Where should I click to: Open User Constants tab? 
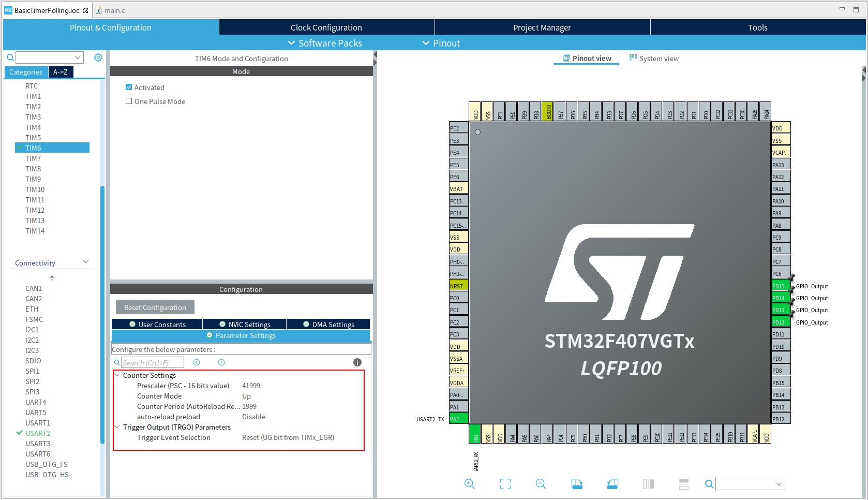(157, 324)
